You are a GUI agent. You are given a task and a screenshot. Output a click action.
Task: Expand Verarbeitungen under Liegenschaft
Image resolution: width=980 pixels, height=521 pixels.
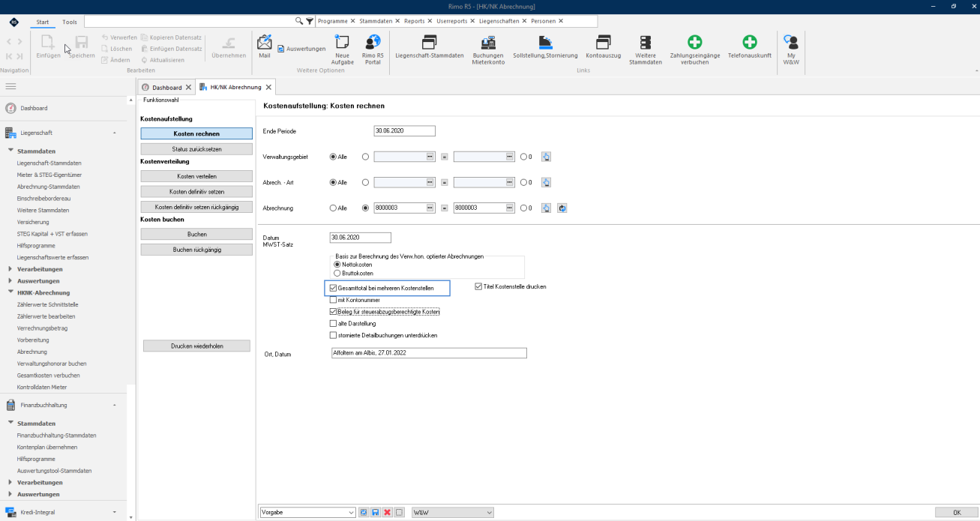10,269
